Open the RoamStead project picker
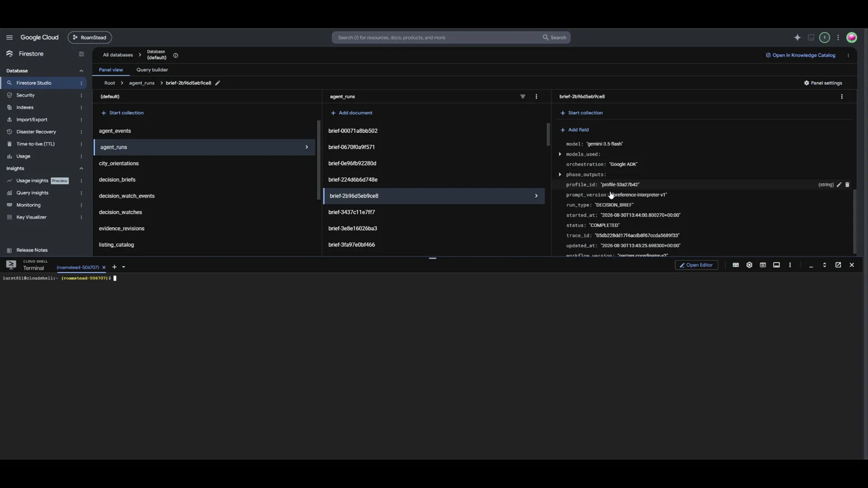Image resolution: width=868 pixels, height=488 pixels. tap(90, 37)
